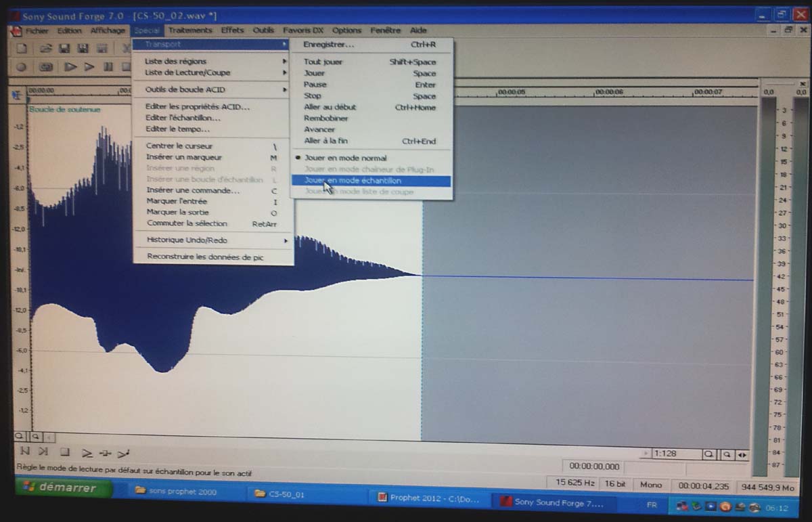Click the Stop square in the window's bottom transport
The height and width of the screenshot is (522, 812).
(x=64, y=452)
